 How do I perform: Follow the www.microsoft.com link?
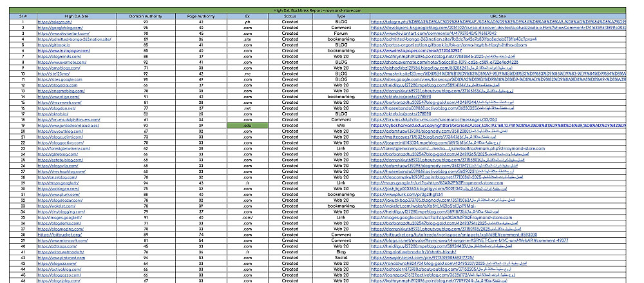[x=62, y=241]
